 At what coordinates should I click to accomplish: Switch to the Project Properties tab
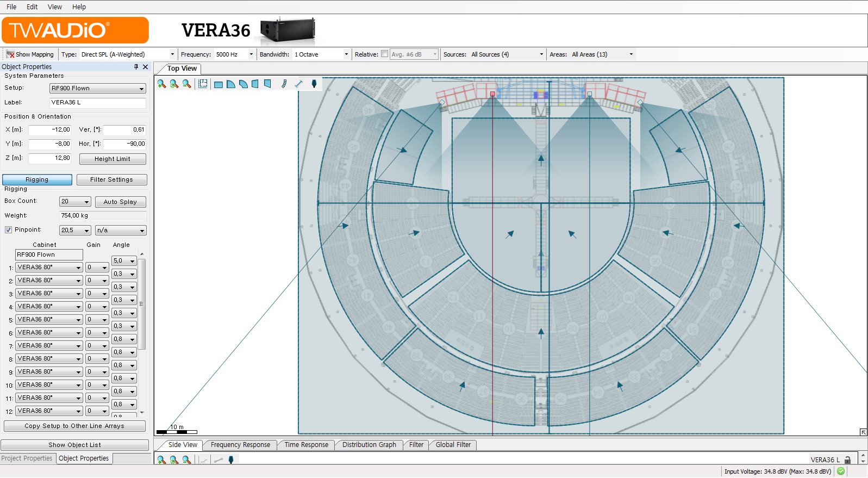pyautogui.click(x=27, y=458)
